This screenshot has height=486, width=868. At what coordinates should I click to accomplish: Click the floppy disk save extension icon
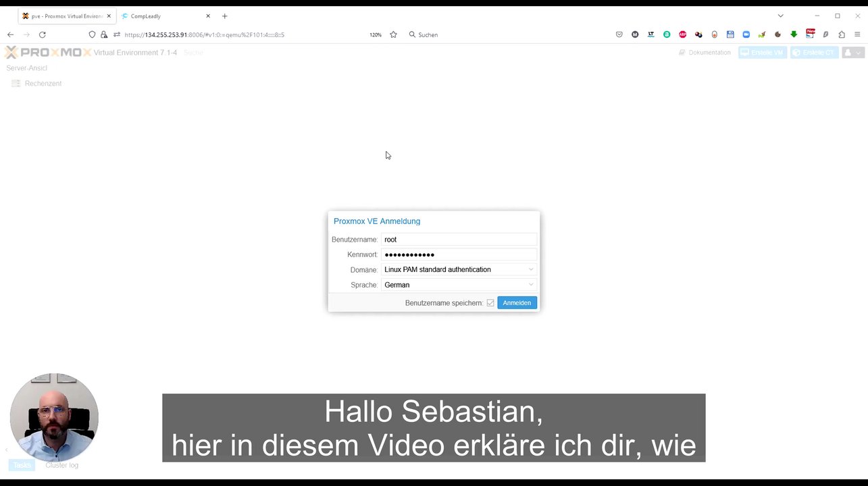pos(730,34)
